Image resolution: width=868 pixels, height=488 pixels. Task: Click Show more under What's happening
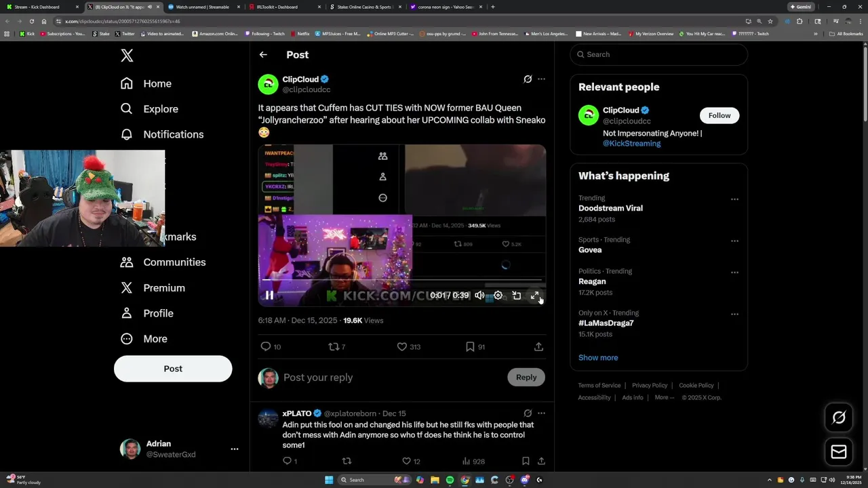pos(598,358)
